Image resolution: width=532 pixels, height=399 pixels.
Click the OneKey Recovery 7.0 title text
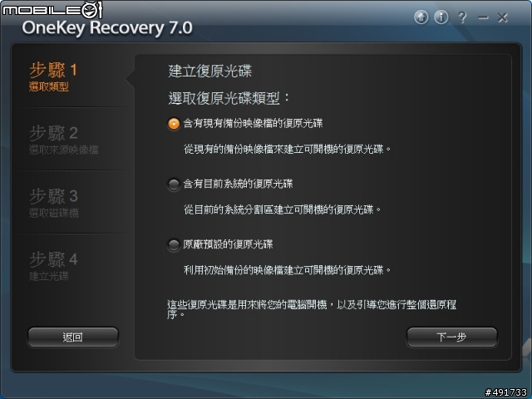click(107, 27)
